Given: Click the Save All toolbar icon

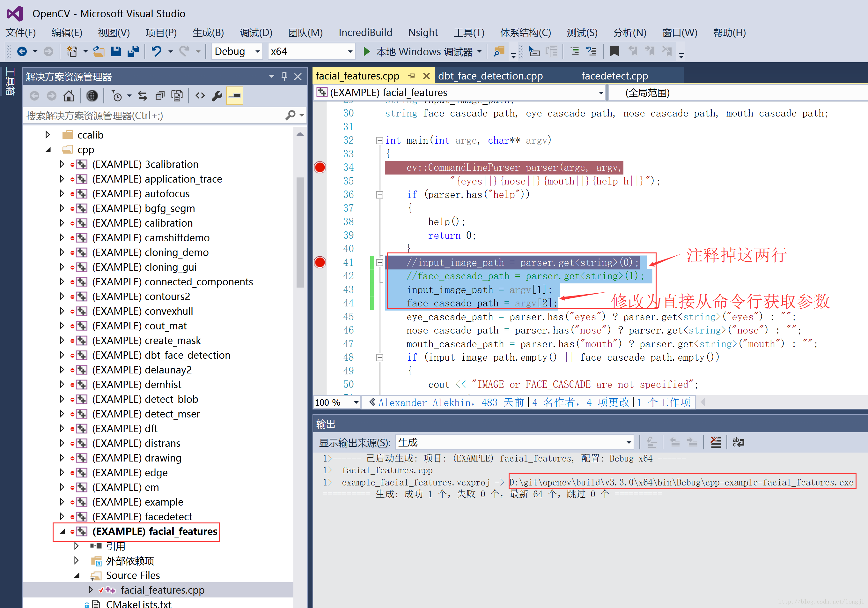Looking at the screenshot, I should coord(133,51).
